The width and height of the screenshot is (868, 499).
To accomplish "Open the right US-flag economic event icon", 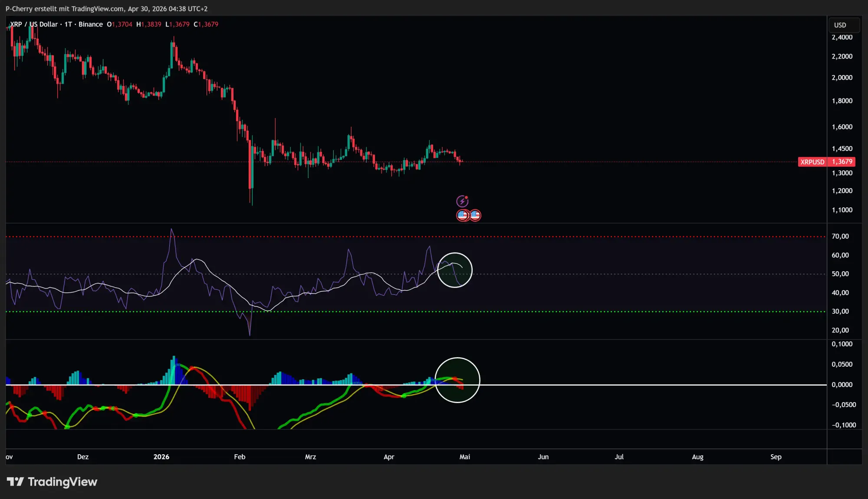I will 474,215.
